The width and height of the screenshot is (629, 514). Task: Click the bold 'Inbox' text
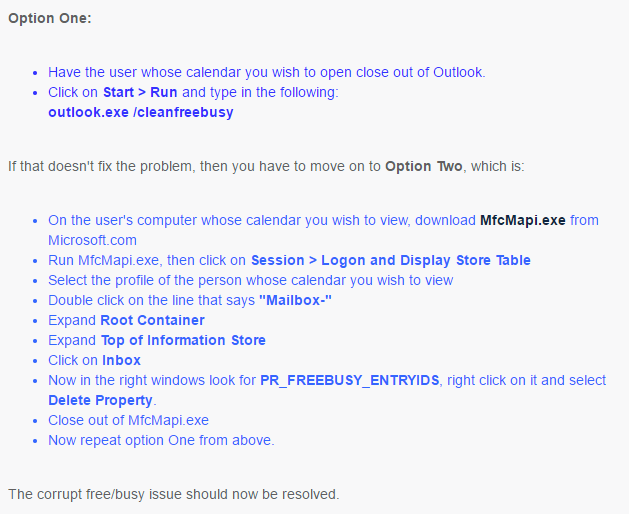(x=122, y=360)
